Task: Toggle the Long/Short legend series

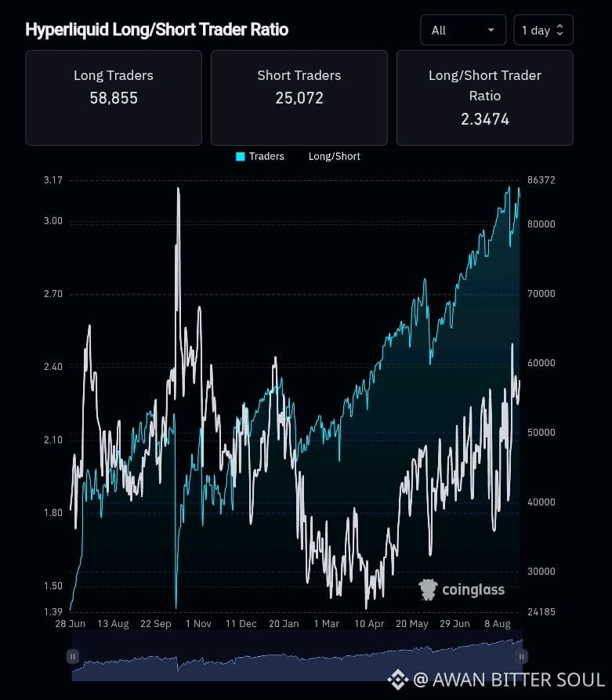Action: pos(334,156)
